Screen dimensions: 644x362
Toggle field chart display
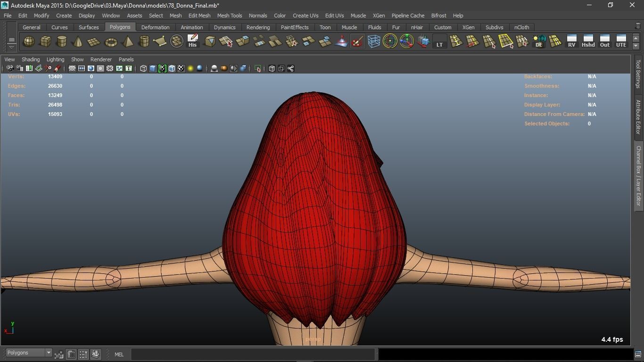[110, 68]
